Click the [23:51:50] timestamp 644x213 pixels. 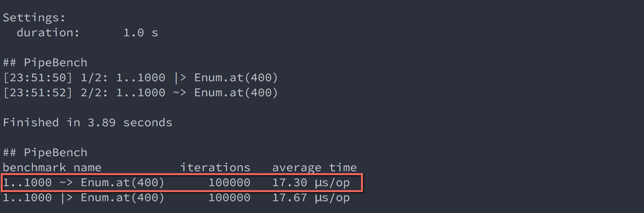click(37, 78)
